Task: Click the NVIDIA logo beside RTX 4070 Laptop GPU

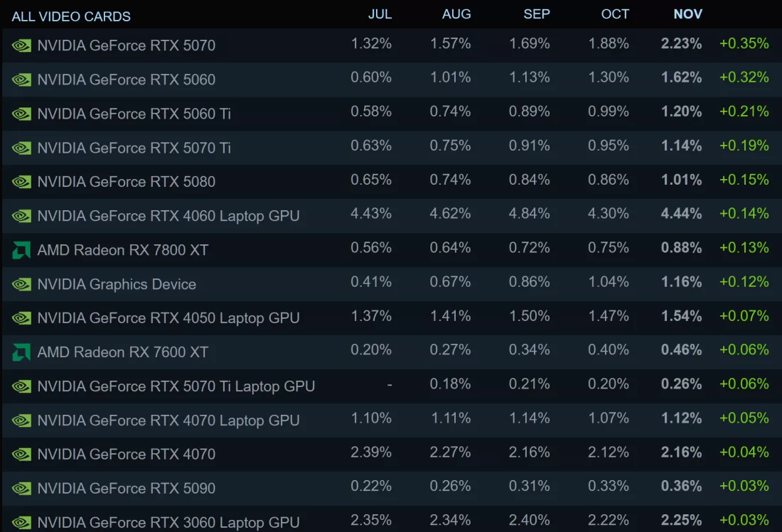Action: pyautogui.click(x=21, y=420)
